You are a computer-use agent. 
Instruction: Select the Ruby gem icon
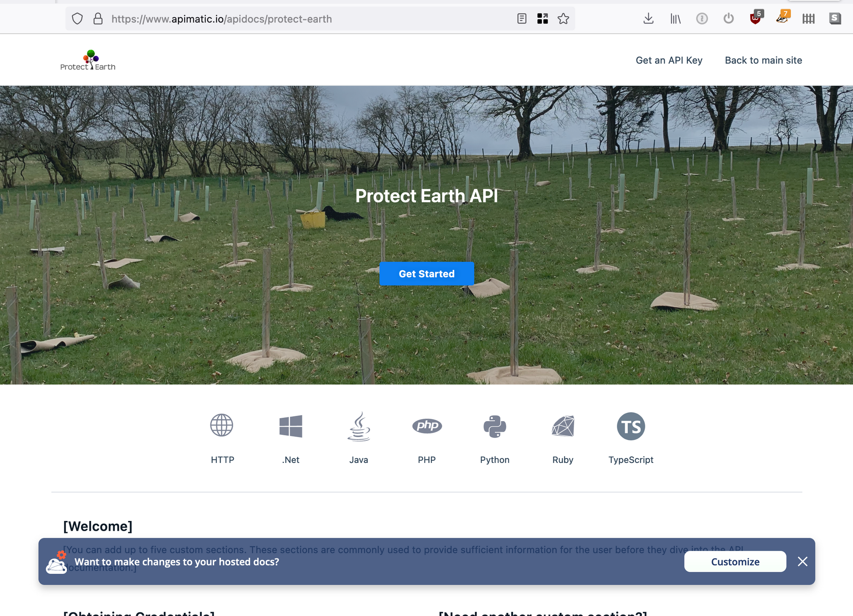coord(563,425)
